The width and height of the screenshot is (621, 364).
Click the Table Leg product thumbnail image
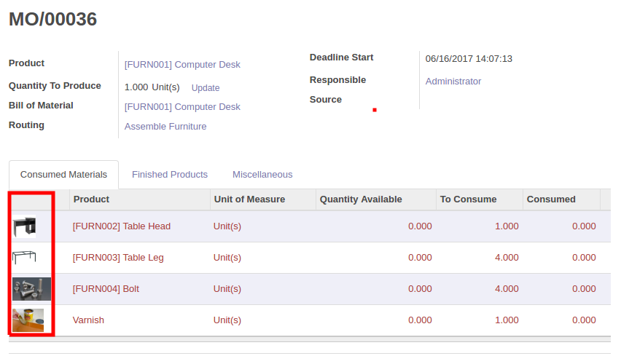[x=24, y=258]
